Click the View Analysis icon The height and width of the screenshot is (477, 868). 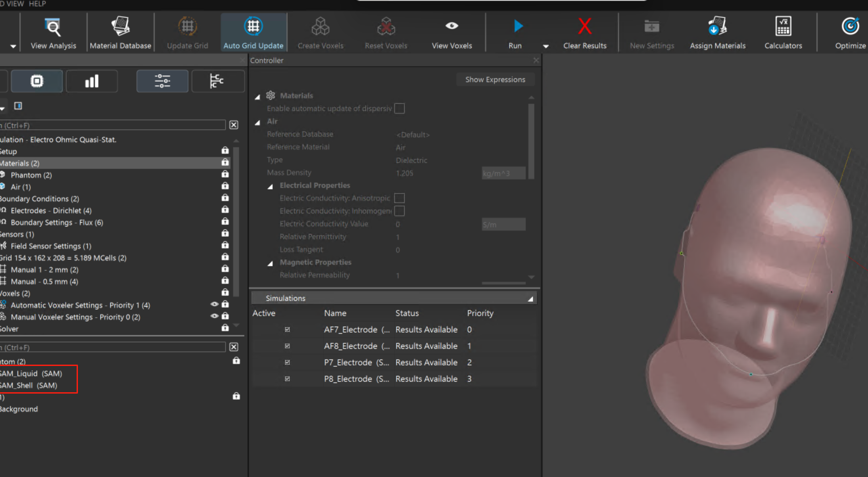(x=53, y=28)
